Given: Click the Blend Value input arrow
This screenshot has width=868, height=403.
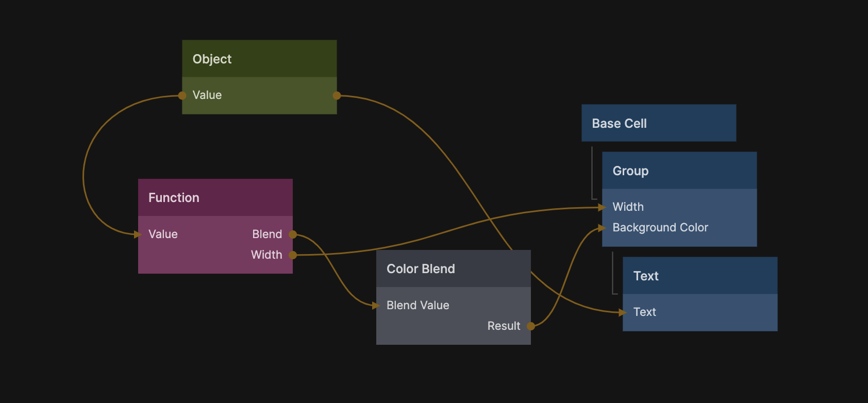Looking at the screenshot, I should (376, 306).
